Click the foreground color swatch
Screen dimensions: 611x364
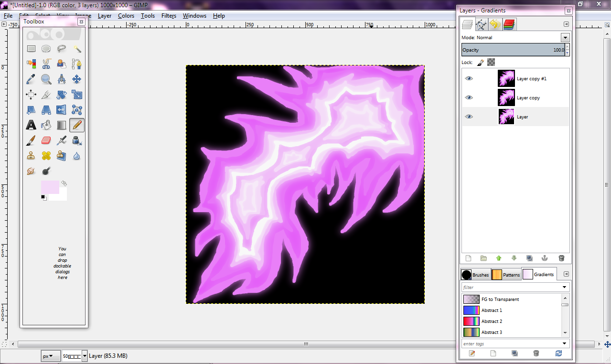click(x=50, y=187)
